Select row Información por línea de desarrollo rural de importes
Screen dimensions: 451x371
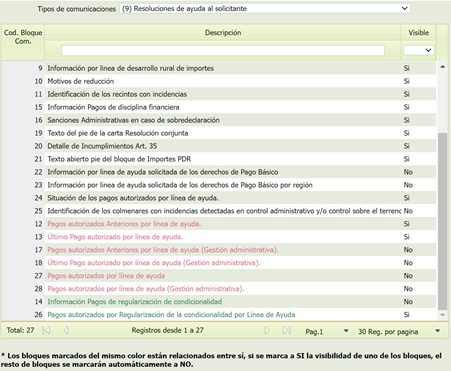coord(219,68)
